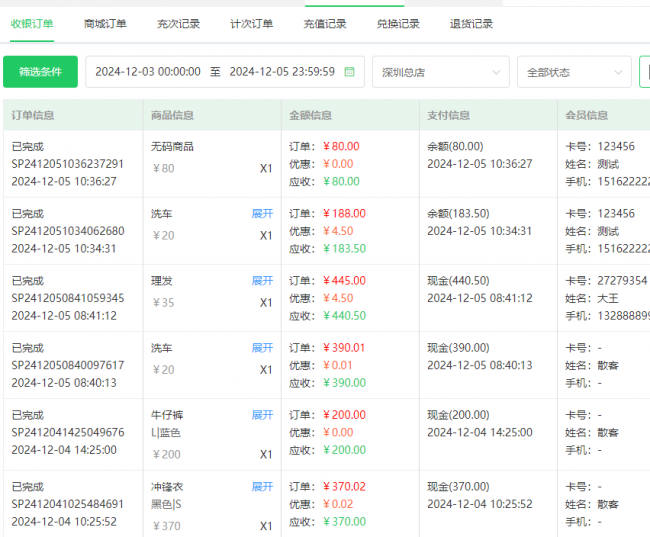Screen dimensions: 650x537
Task: Click product name 理发
Action: [x=161, y=281]
